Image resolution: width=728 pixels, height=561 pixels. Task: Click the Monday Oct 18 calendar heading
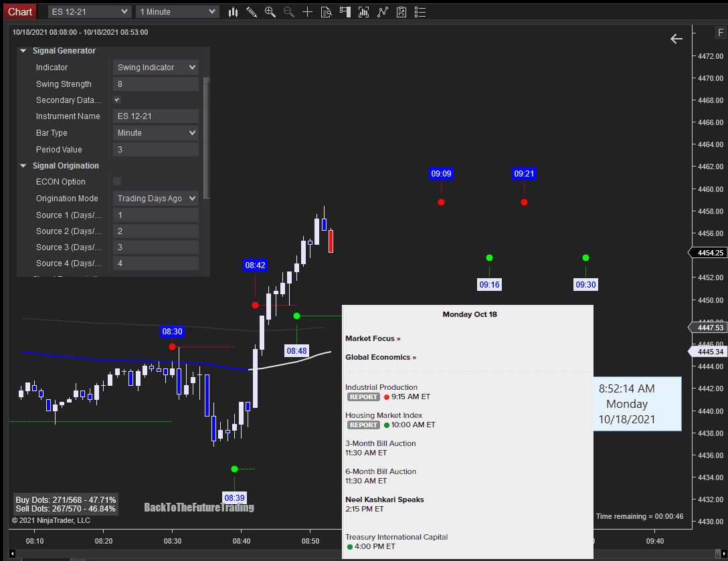pos(470,314)
